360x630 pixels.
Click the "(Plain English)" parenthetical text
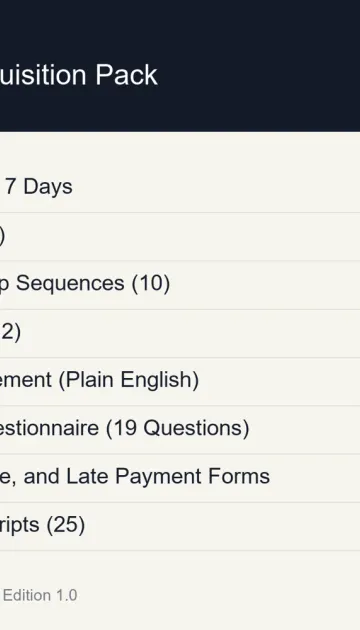[129, 380]
